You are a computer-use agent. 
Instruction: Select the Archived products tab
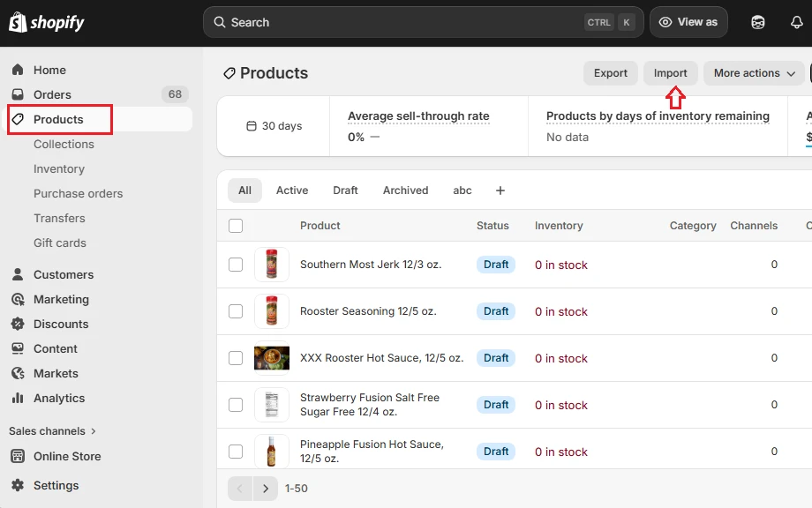pyautogui.click(x=405, y=190)
